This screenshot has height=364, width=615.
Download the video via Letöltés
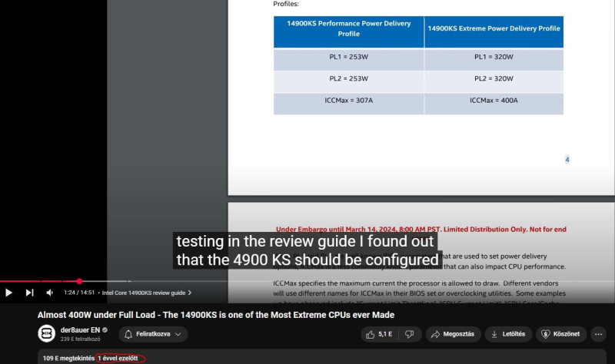pos(508,334)
